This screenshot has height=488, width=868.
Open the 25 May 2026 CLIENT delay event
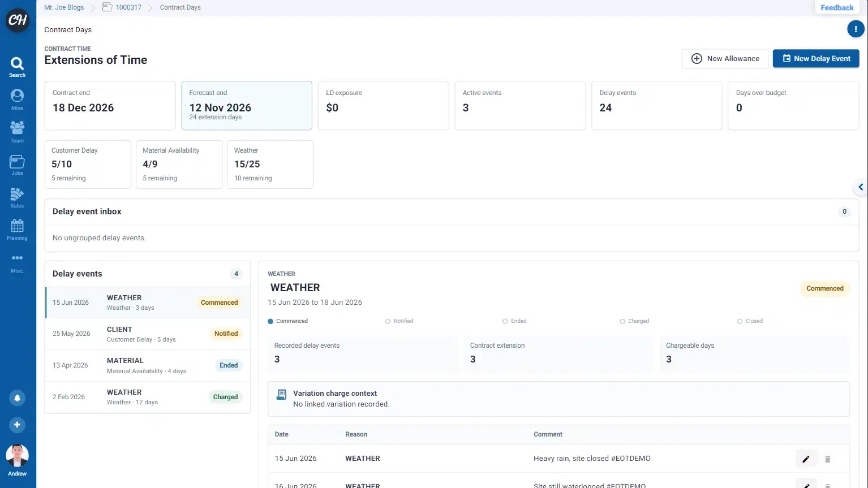148,334
